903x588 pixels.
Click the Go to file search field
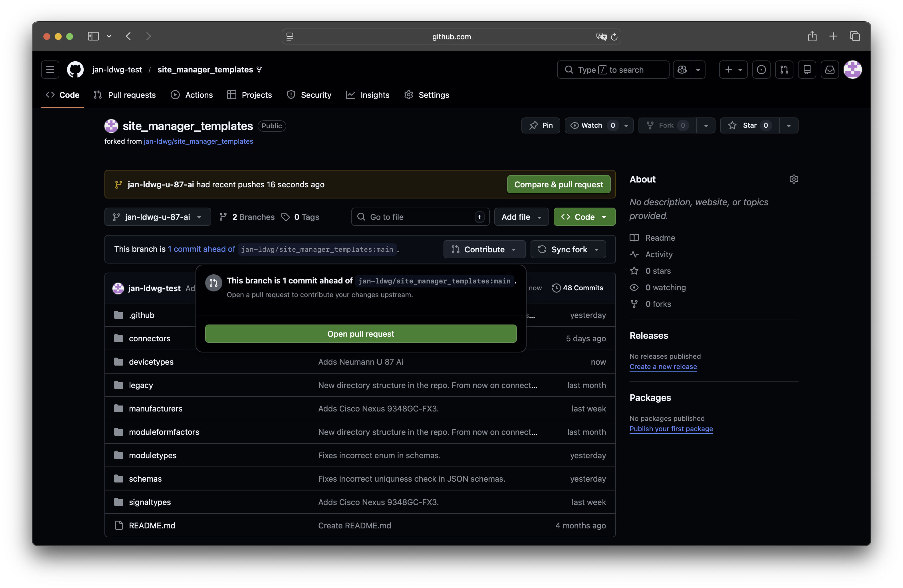[x=420, y=217]
